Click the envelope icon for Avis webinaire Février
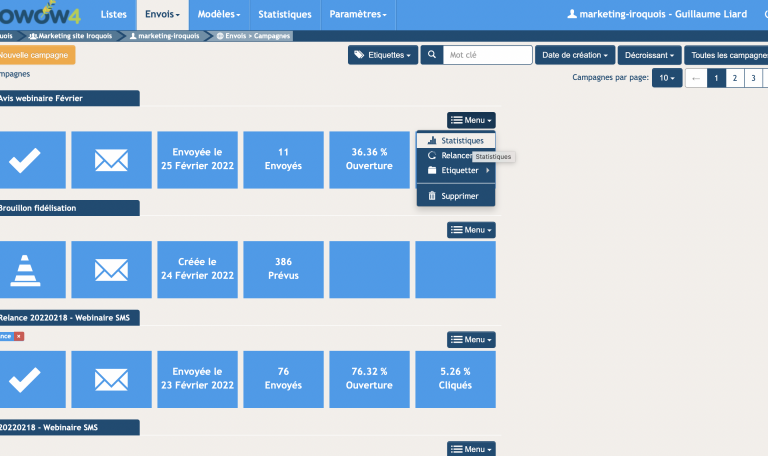 112,159
